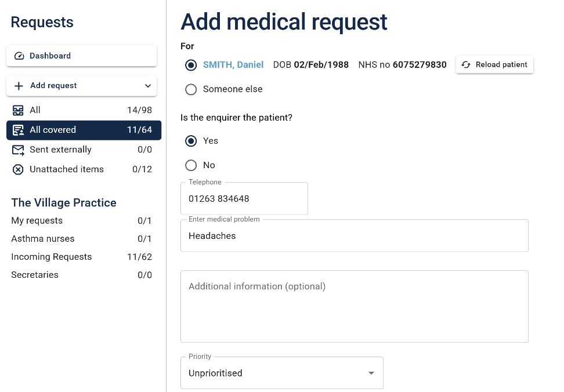Expand the Add request chevron
Screen dimensions: 564x392
[148, 86]
